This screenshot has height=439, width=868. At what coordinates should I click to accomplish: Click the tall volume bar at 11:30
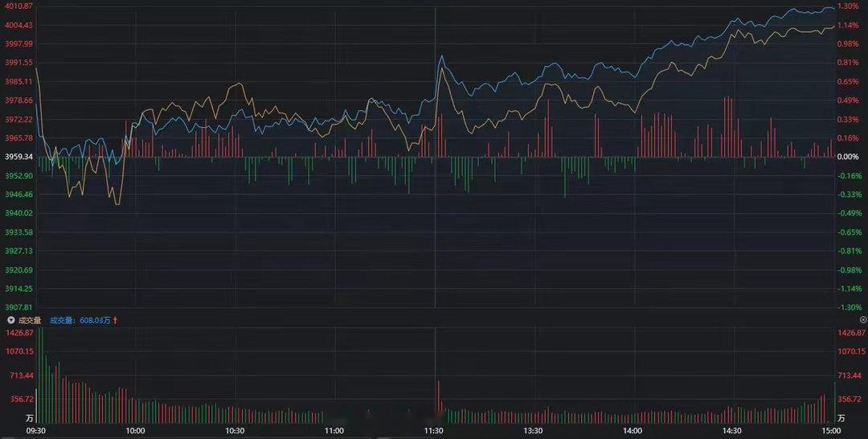pos(439,397)
